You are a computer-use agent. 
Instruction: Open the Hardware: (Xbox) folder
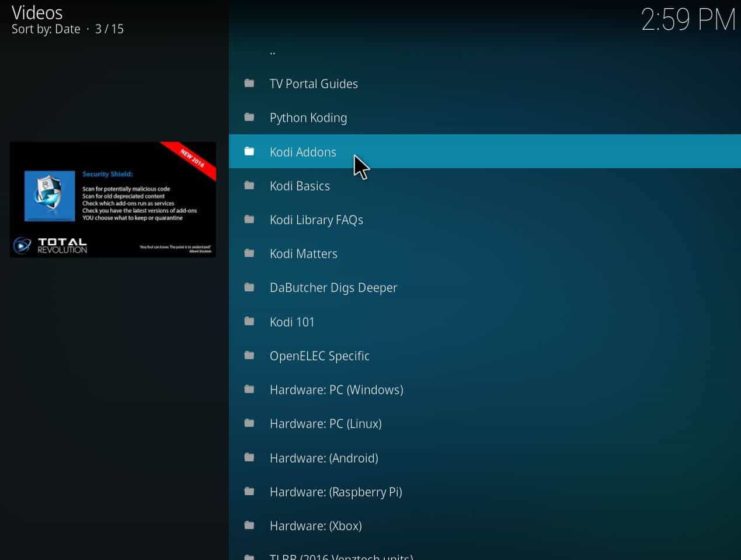[x=485, y=525]
